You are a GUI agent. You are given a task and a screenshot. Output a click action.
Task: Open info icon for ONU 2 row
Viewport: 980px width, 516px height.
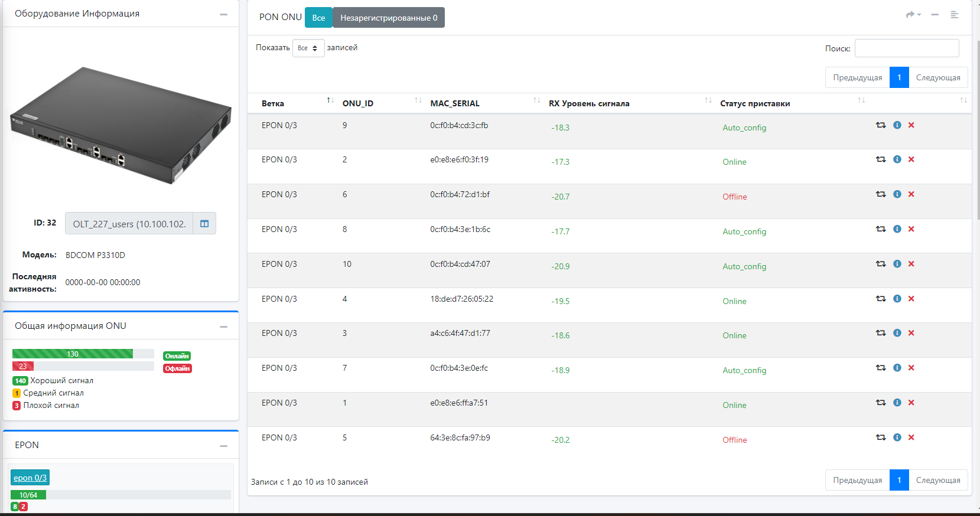(x=897, y=159)
